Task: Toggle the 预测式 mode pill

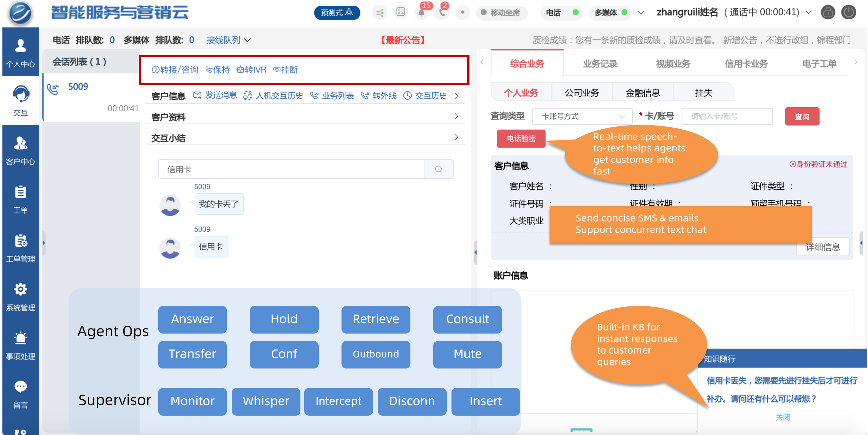Action: pos(337,13)
